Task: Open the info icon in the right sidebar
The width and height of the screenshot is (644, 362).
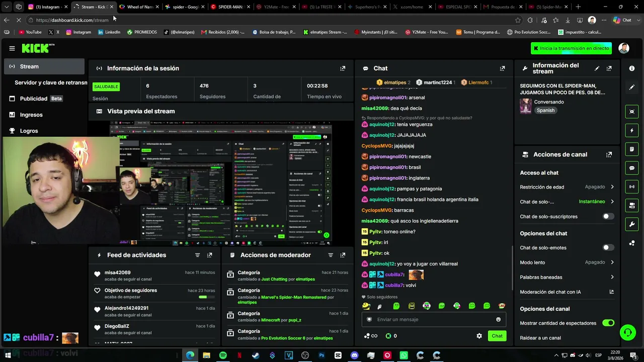Action: click(632, 68)
